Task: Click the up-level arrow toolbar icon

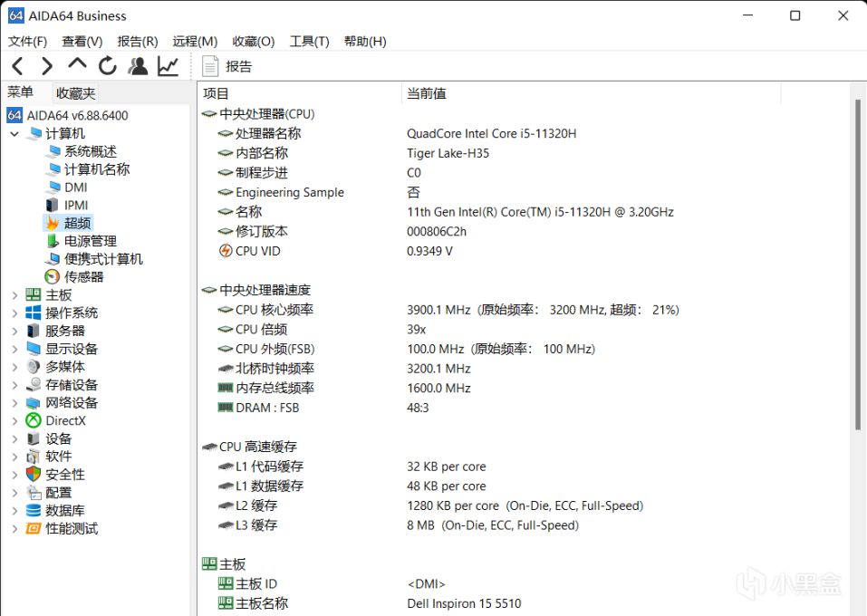Action: coord(77,63)
